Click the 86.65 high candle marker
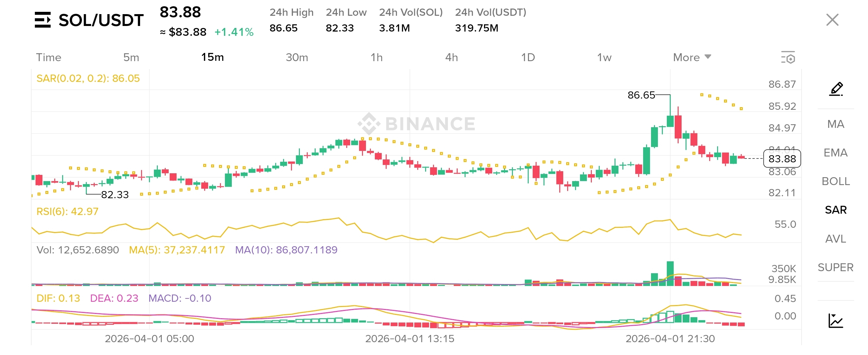The image size is (868, 355). [641, 95]
